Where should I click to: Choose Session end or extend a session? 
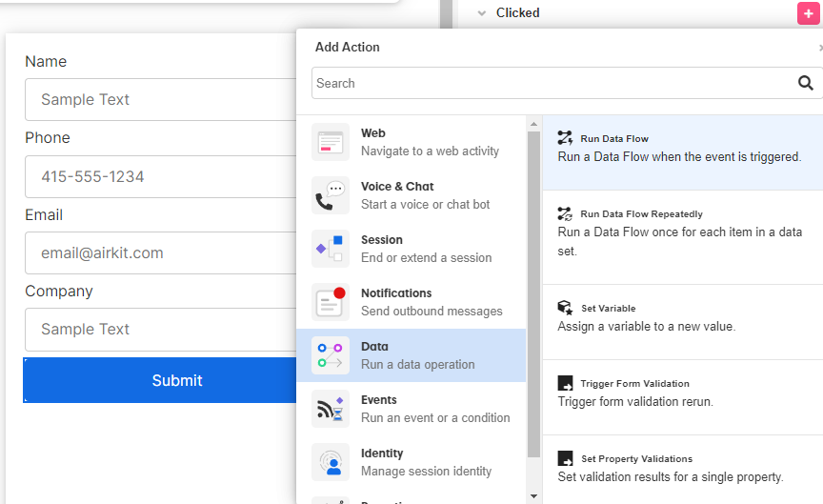coord(411,249)
